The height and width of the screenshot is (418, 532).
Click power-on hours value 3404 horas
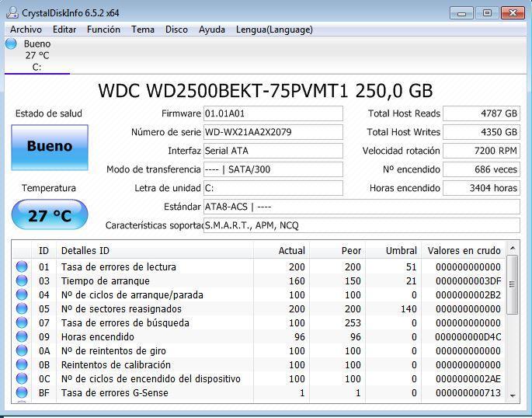[x=482, y=188]
